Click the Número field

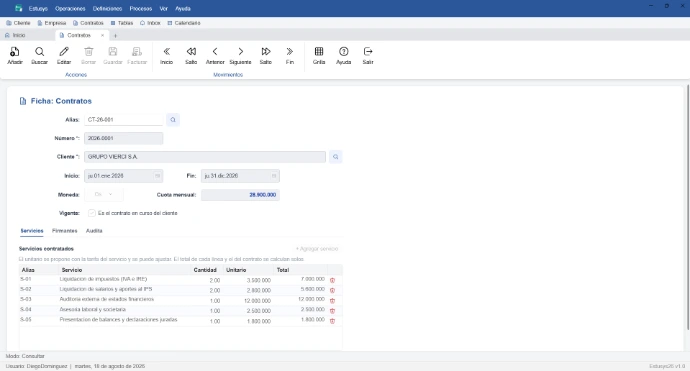[123, 138]
